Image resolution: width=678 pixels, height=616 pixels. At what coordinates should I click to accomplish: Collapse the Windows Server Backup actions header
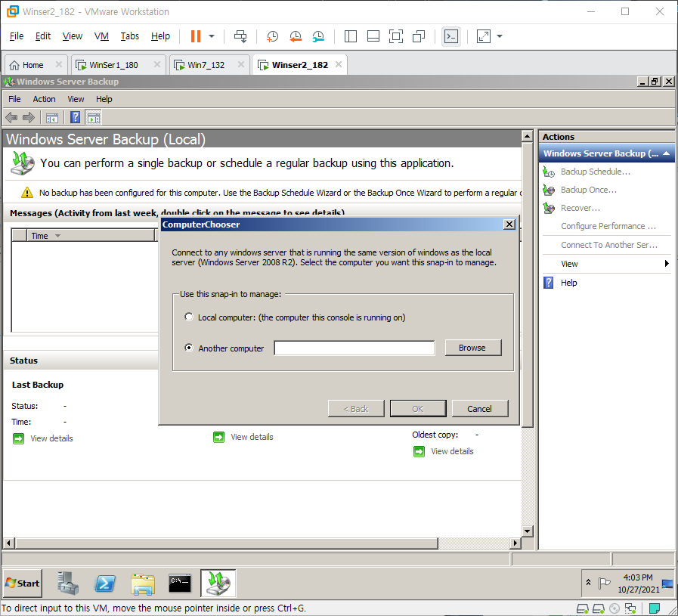(667, 153)
